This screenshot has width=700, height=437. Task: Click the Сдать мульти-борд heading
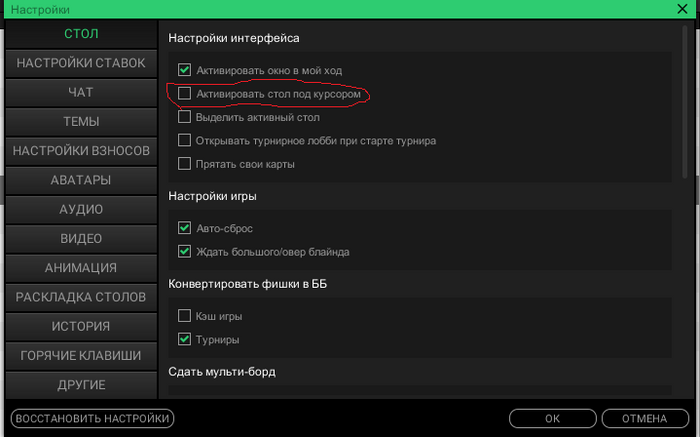click(222, 372)
